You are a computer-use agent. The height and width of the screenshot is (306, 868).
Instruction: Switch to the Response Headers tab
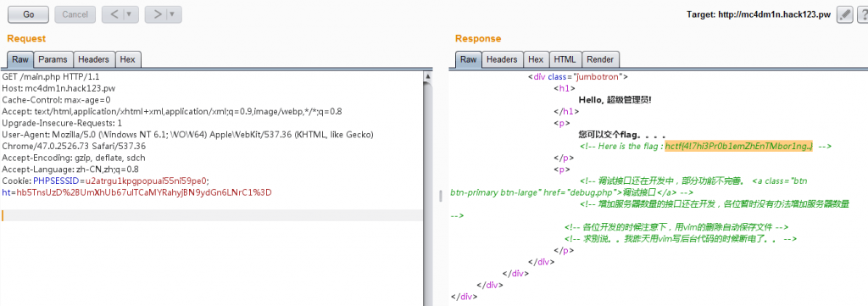tap(502, 59)
